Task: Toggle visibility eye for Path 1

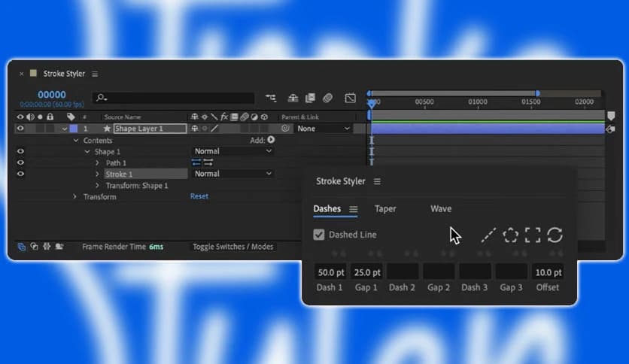Action: 20,162
